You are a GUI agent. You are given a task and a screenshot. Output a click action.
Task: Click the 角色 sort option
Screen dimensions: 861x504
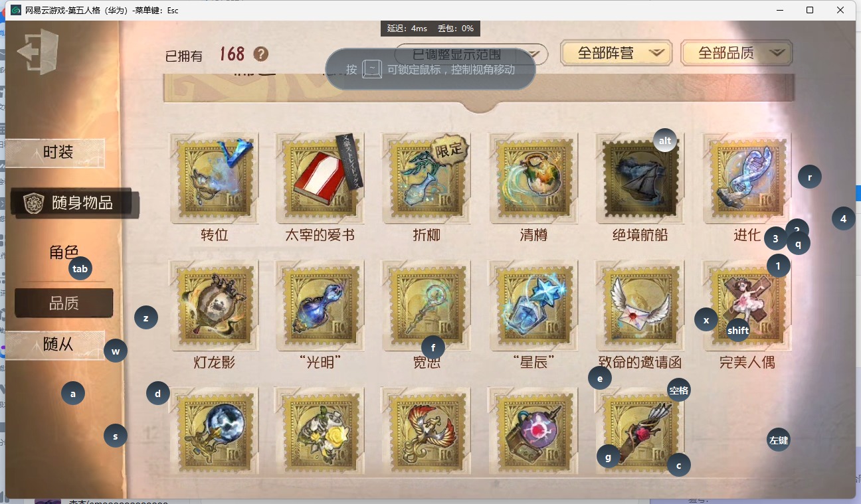tap(64, 252)
